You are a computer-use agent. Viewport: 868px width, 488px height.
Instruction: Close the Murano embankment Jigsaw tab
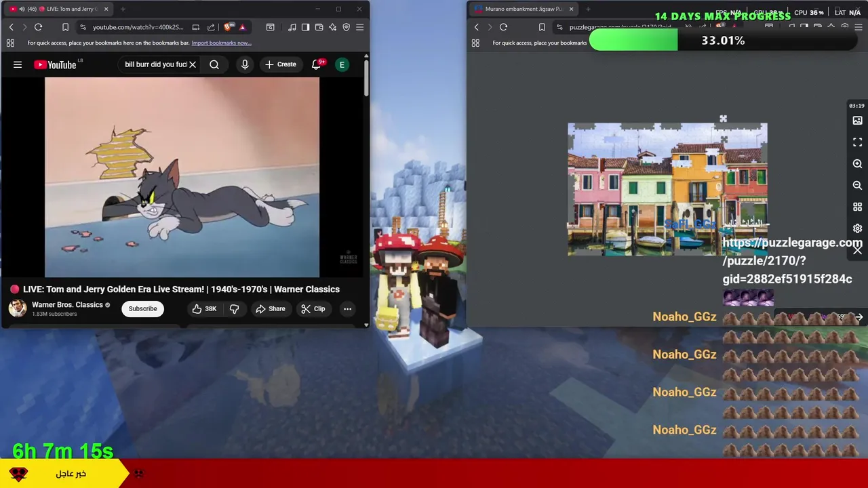click(x=571, y=9)
